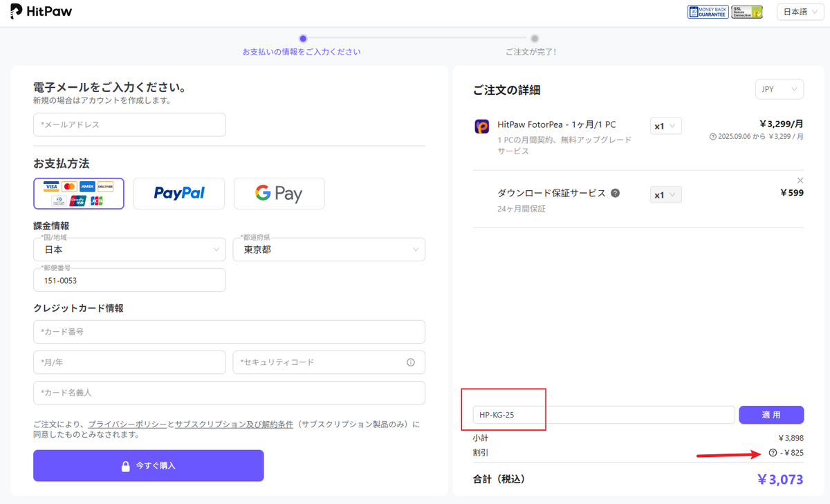Click the ¥3,898 subtotal amount
Image resolution: width=830 pixels, height=504 pixels.
pyautogui.click(x=791, y=438)
